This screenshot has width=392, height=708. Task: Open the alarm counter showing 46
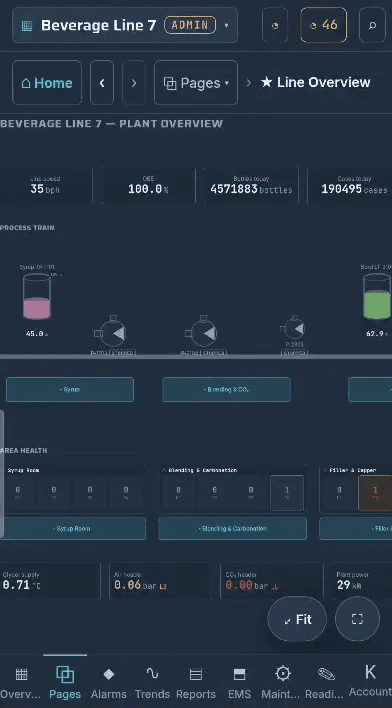(x=323, y=25)
